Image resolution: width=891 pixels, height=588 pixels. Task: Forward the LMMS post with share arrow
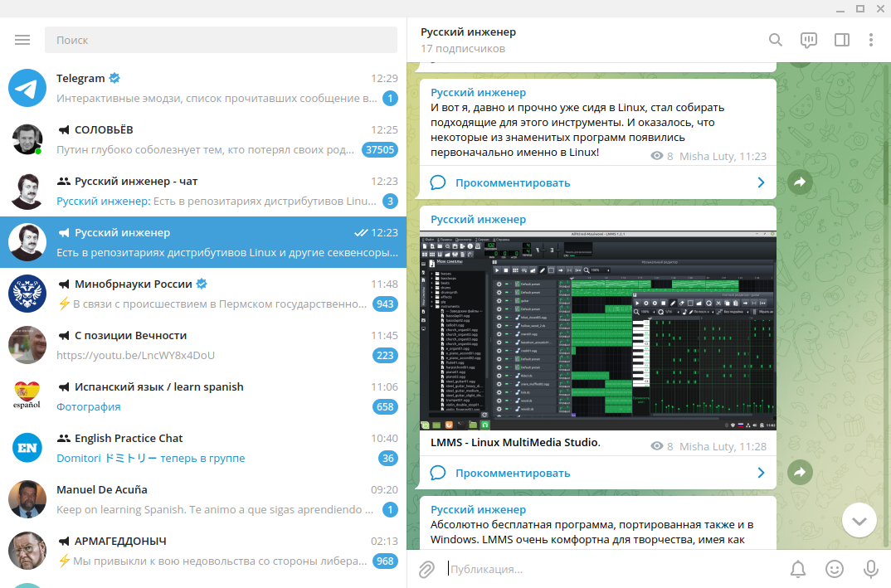point(800,472)
